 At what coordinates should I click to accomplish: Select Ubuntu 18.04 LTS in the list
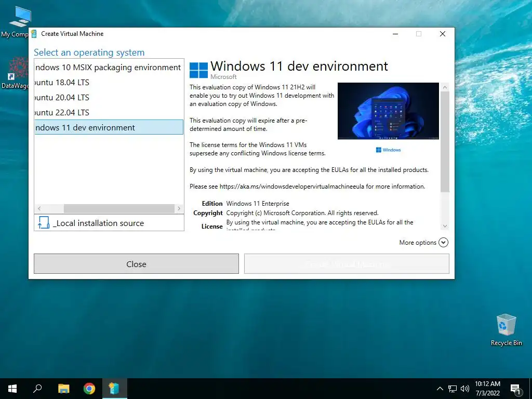tap(109, 83)
